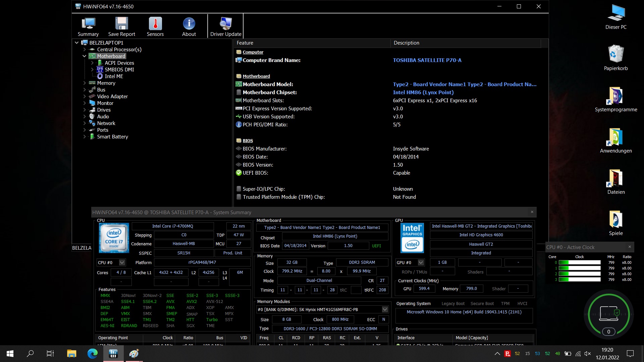Image resolution: width=644 pixels, height=362 pixels.
Task: Open the memory module bank dropdown
Action: [385, 310]
